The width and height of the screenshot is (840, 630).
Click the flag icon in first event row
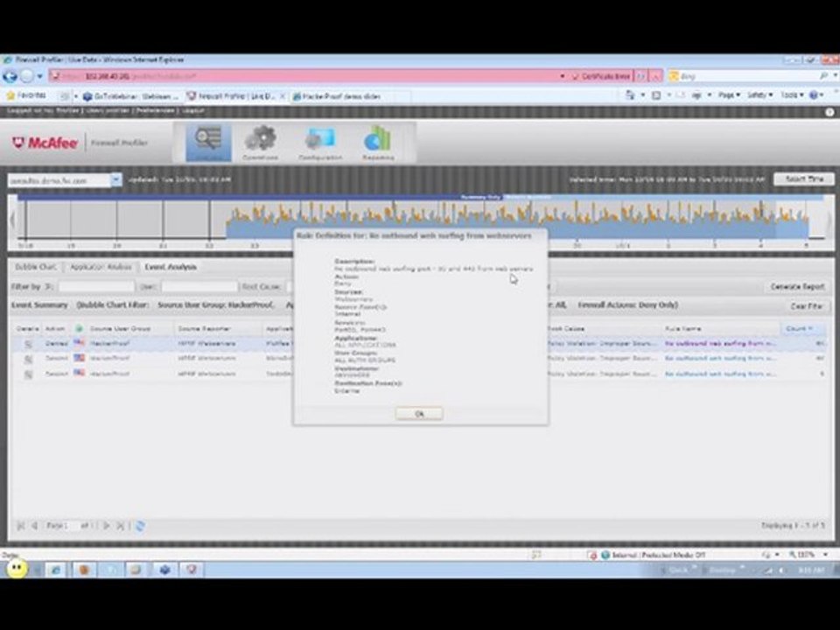(80, 342)
